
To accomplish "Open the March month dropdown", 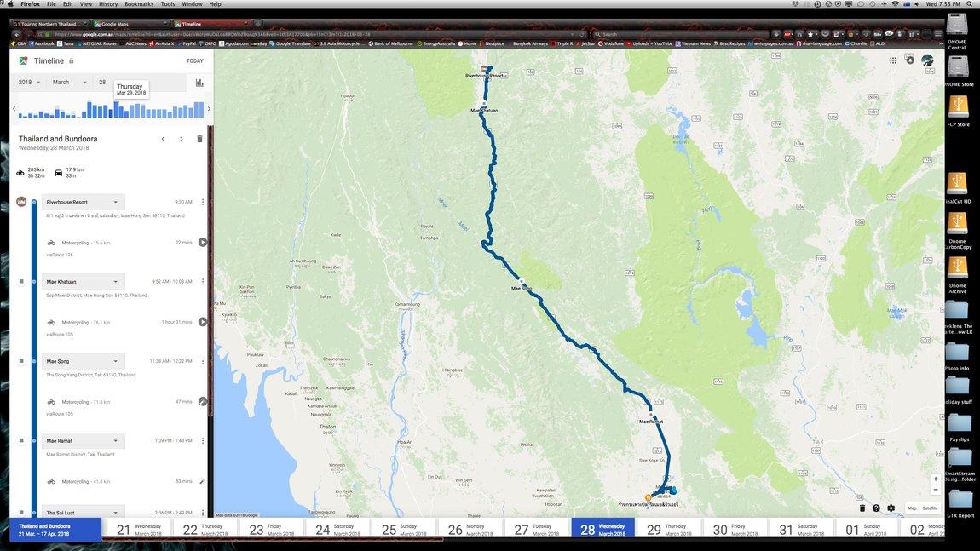I will pos(69,82).
